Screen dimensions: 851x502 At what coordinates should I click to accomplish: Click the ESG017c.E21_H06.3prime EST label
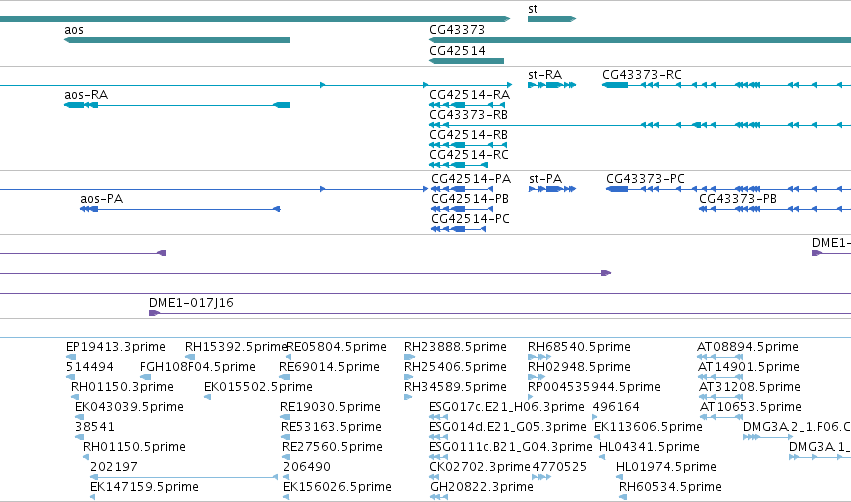point(507,407)
